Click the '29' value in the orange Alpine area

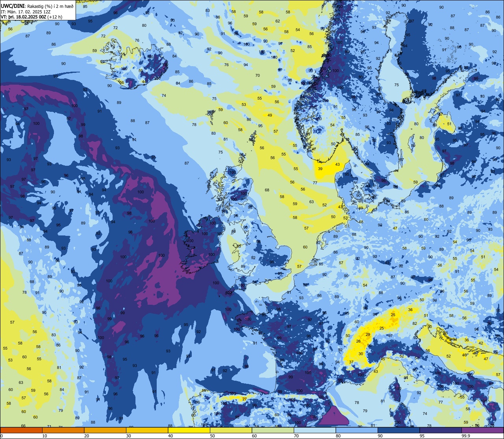click(368, 334)
